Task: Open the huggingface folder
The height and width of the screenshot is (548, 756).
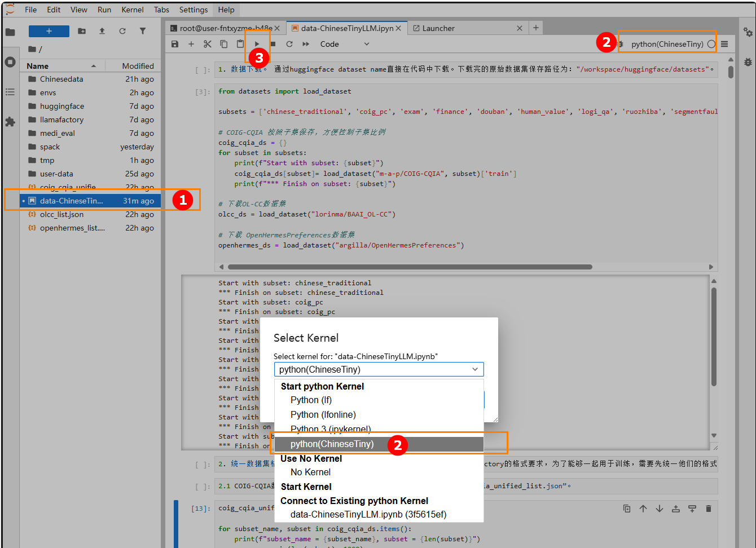Action: click(x=62, y=106)
